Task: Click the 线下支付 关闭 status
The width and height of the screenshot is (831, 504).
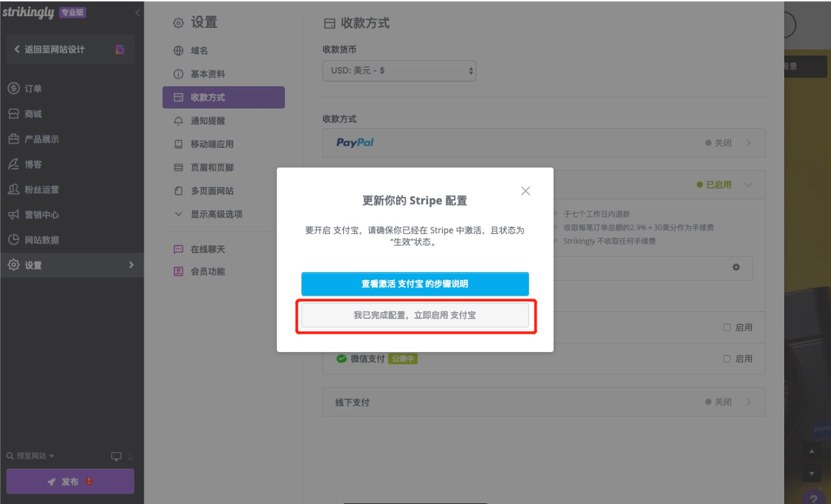Action: tap(719, 402)
